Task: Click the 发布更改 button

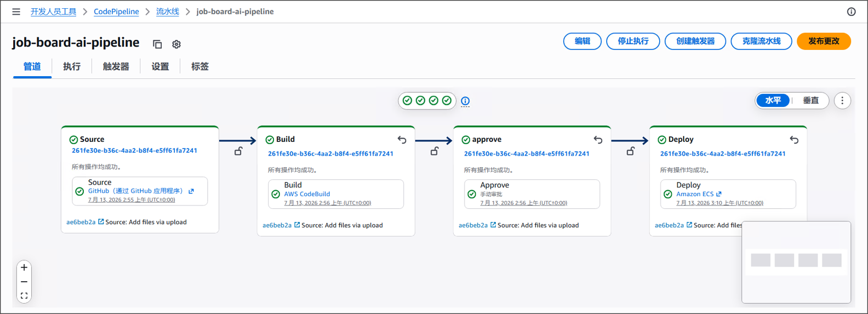Action: [824, 41]
